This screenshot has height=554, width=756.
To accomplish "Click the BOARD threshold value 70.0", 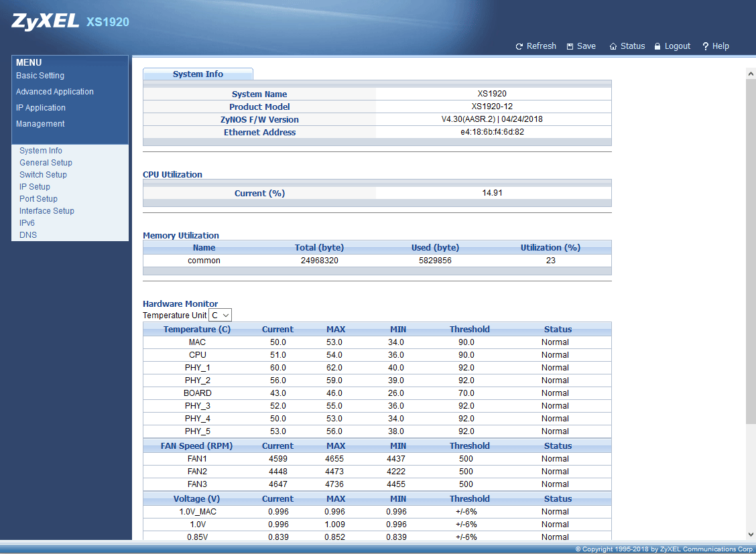I will tap(466, 393).
